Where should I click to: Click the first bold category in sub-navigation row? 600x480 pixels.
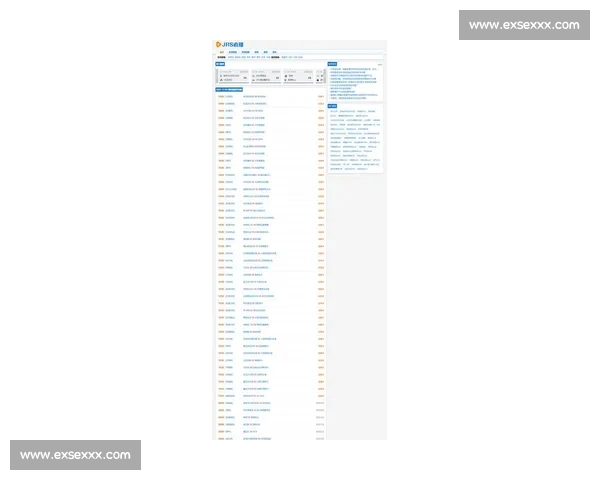(x=222, y=58)
